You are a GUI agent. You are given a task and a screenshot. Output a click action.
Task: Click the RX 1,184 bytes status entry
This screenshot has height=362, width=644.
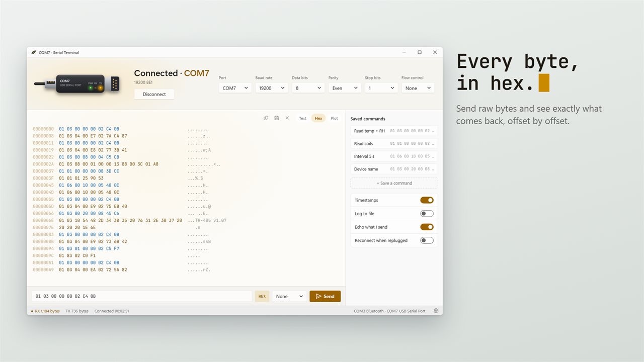45,311
